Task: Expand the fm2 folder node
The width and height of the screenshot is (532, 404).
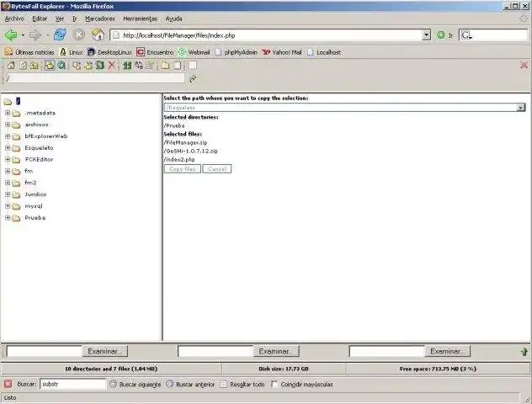Action: coord(8,183)
